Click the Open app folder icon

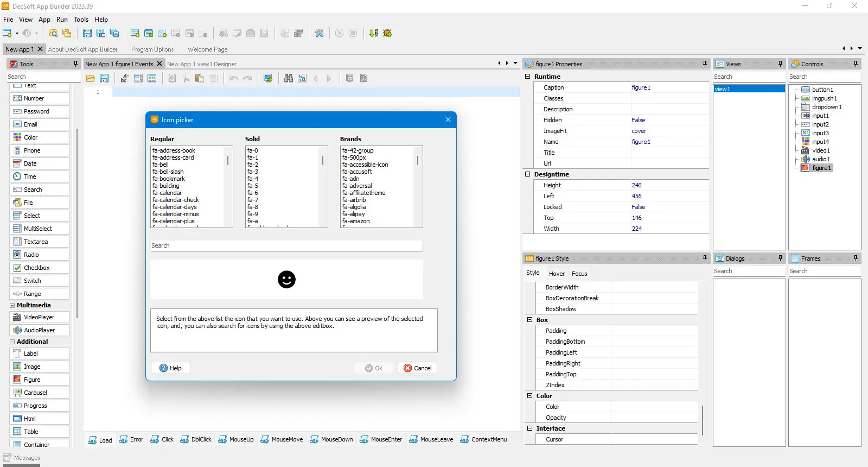[x=53, y=33]
